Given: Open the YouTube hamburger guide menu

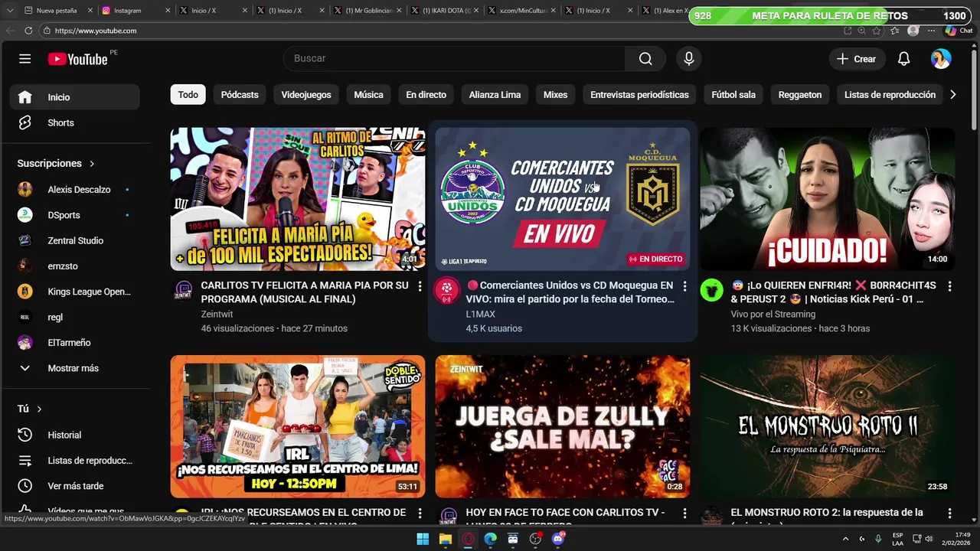Looking at the screenshot, I should pyautogui.click(x=24, y=59).
